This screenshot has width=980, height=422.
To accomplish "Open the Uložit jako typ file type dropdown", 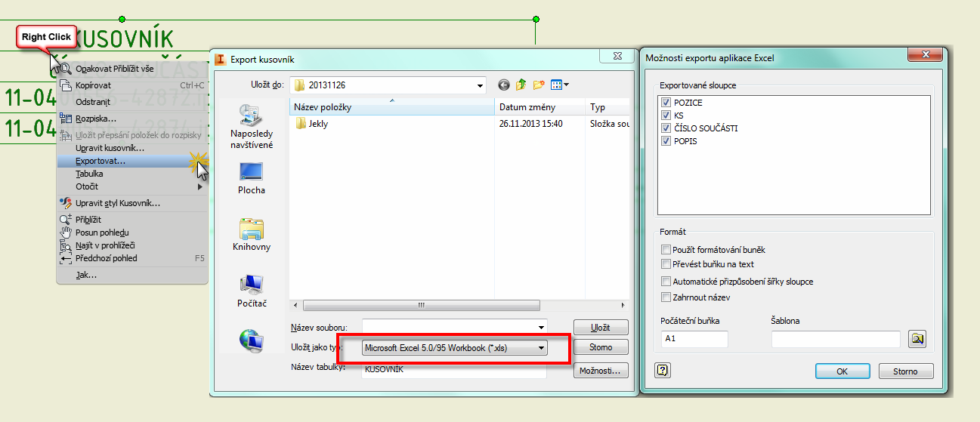I will [540, 348].
